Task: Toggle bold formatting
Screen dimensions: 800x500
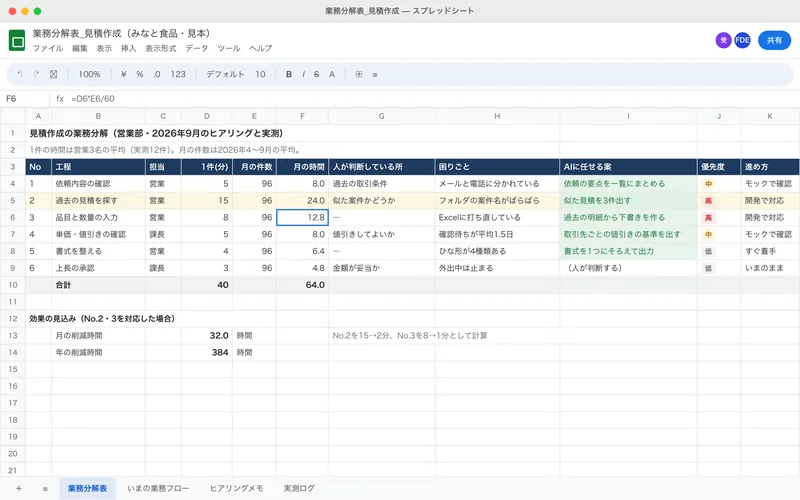Action: (289, 74)
